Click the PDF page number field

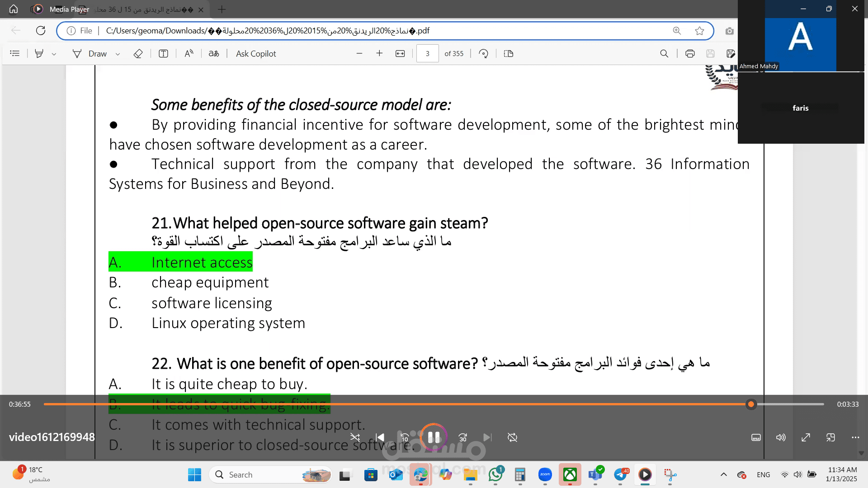pyautogui.click(x=427, y=54)
